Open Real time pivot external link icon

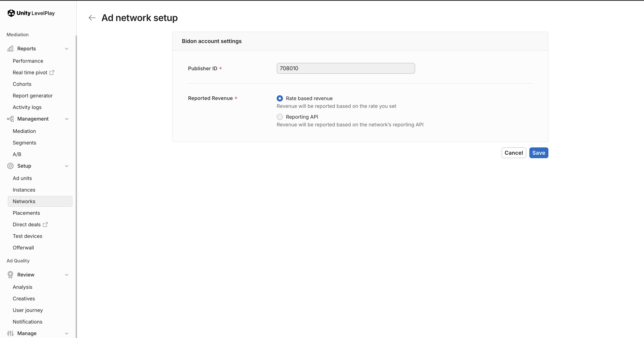52,73
